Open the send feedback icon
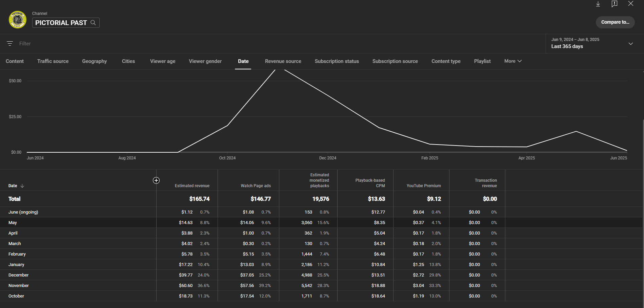Viewport: 644px width, 308px height. [614, 4]
